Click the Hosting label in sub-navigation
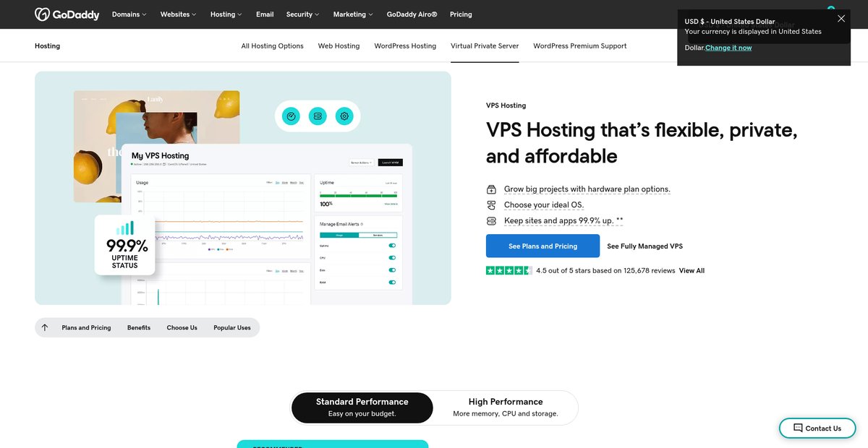The width and height of the screenshot is (868, 448). click(47, 46)
